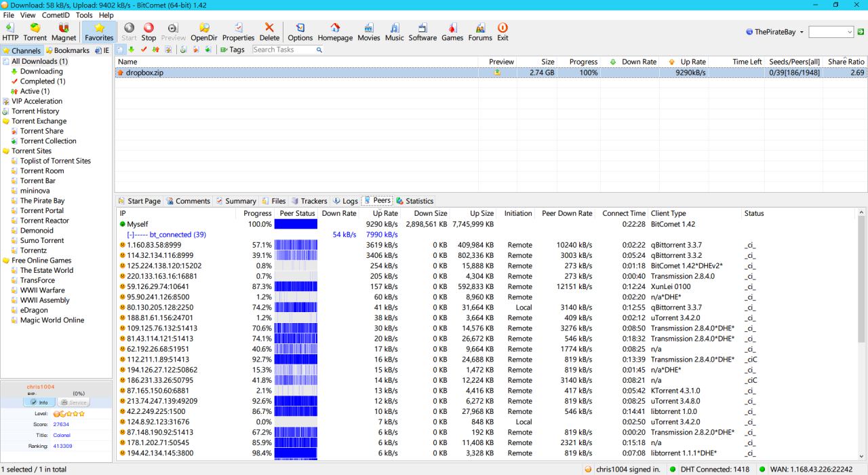The width and height of the screenshot is (868, 475).
Task: Open the Start Page tab
Action: [139, 201]
